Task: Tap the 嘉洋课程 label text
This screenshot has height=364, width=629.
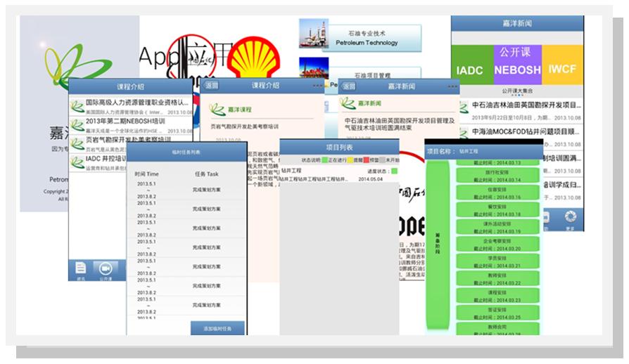Action: tap(239, 110)
